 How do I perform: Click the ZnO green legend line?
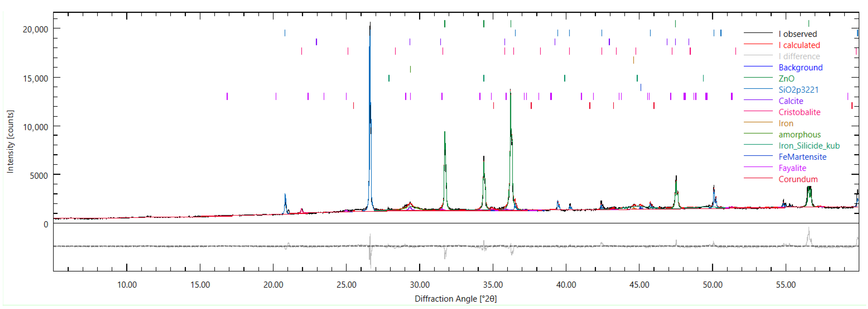(758, 78)
